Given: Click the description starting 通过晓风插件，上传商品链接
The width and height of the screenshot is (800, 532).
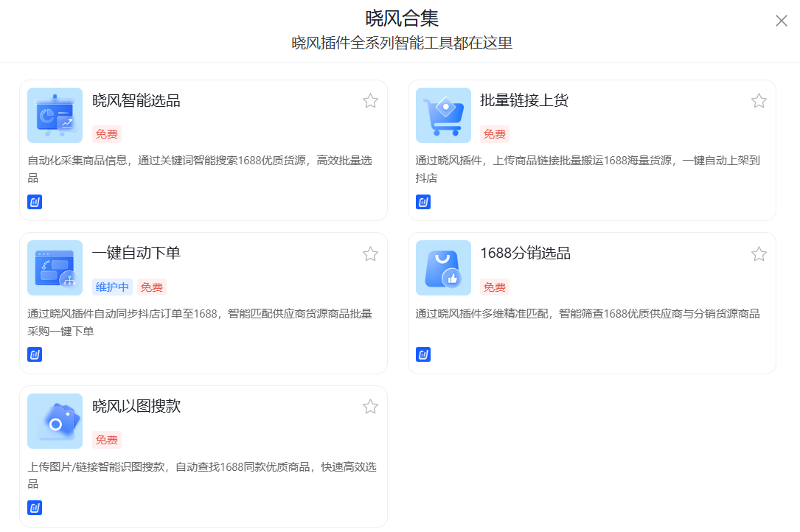Looking at the screenshot, I should click(588, 169).
